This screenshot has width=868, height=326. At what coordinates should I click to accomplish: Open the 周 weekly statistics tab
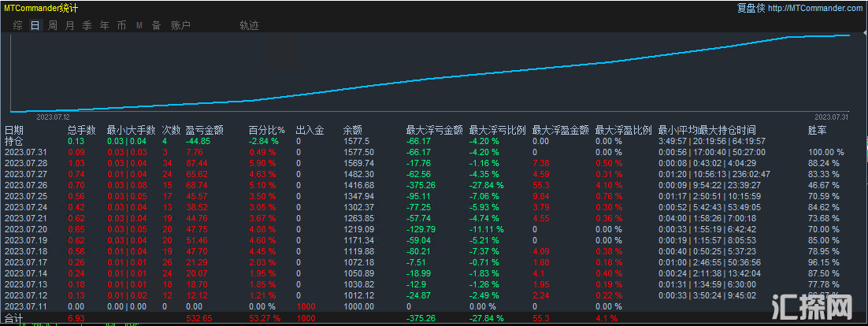tap(52, 25)
